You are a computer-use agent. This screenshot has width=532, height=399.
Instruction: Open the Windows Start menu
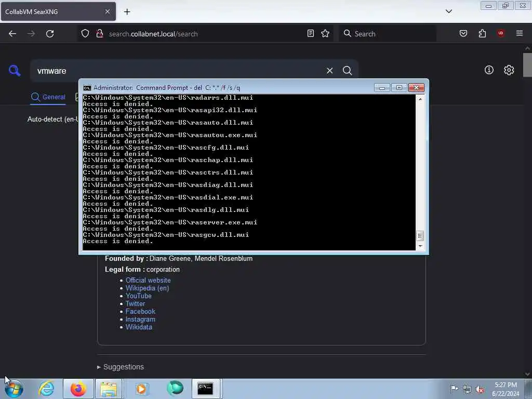(14, 389)
